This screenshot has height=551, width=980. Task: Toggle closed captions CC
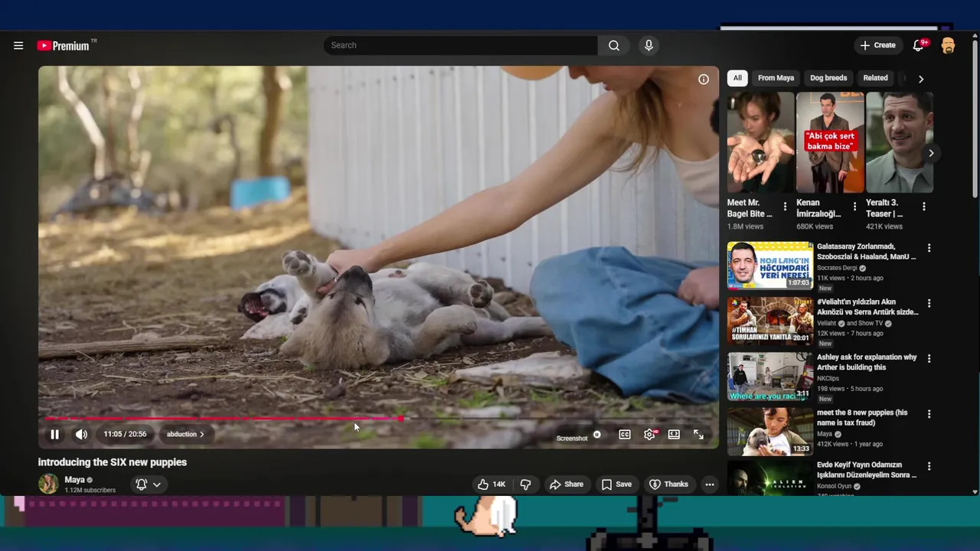(625, 435)
